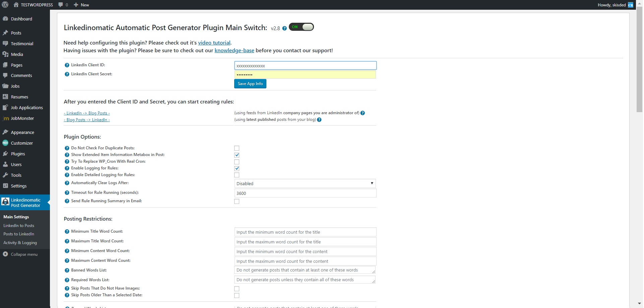
Task: Click the scrollbar down arrow
Action: 640,304
